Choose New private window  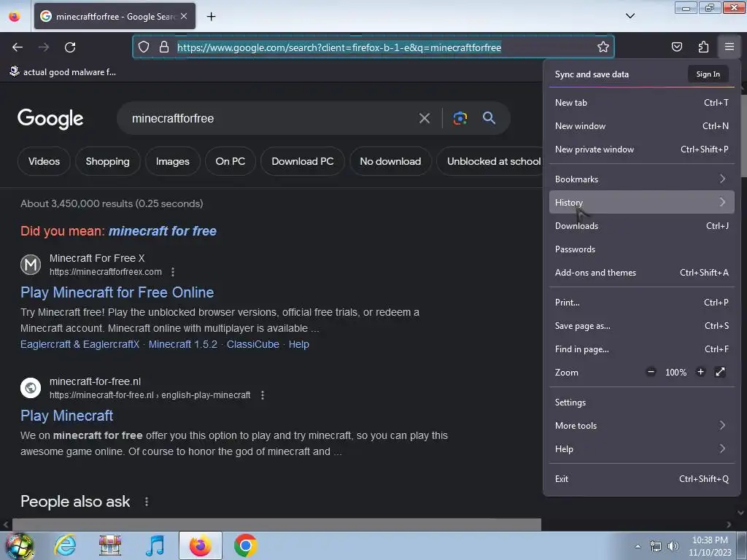(641, 149)
